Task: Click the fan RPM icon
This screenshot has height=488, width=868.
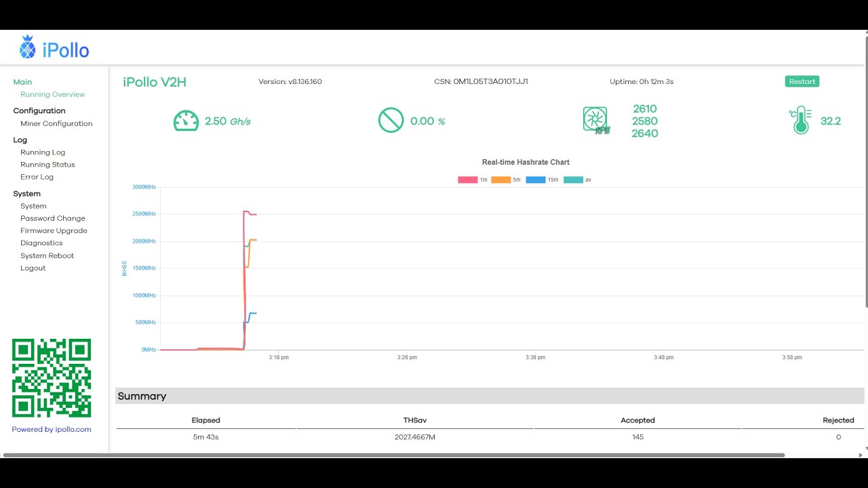Action: pos(595,120)
